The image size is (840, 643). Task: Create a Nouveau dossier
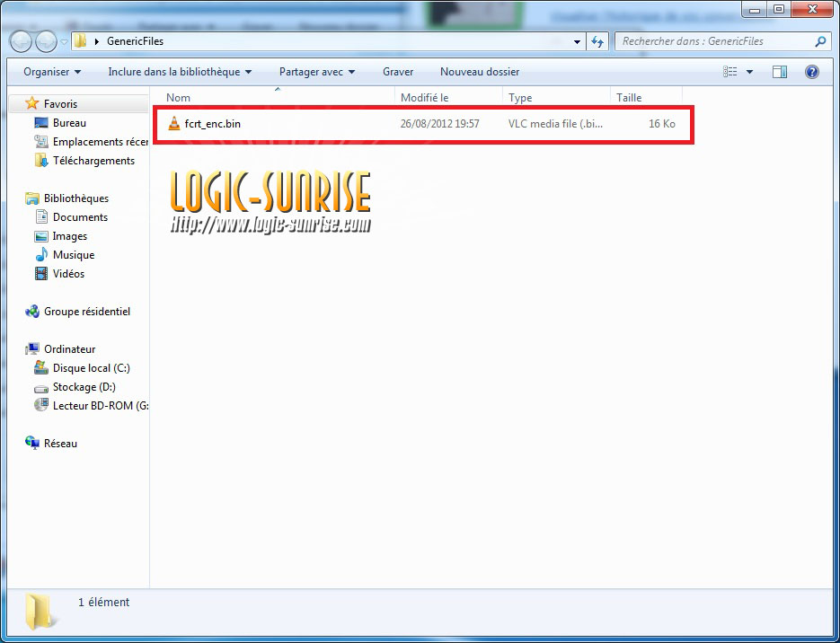point(480,72)
